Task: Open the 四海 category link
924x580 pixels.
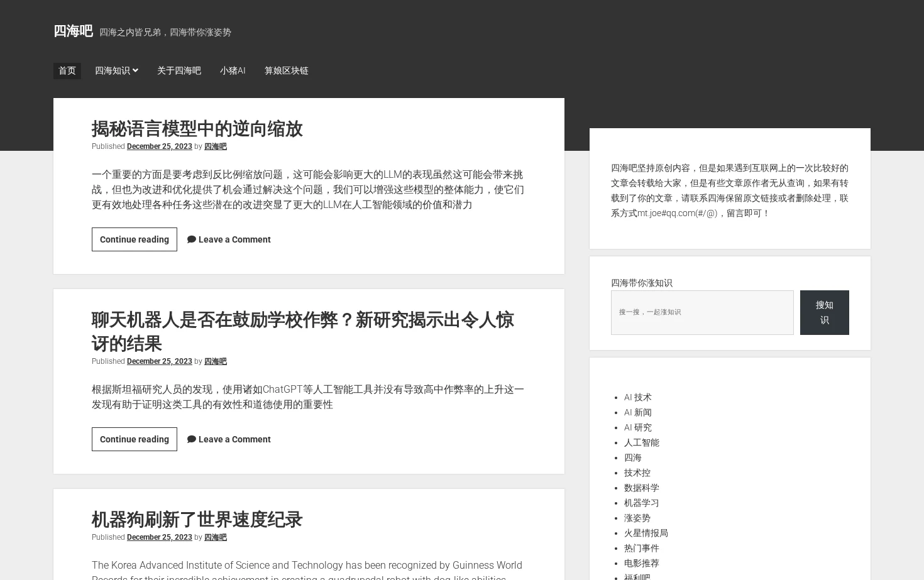Action: (632, 457)
